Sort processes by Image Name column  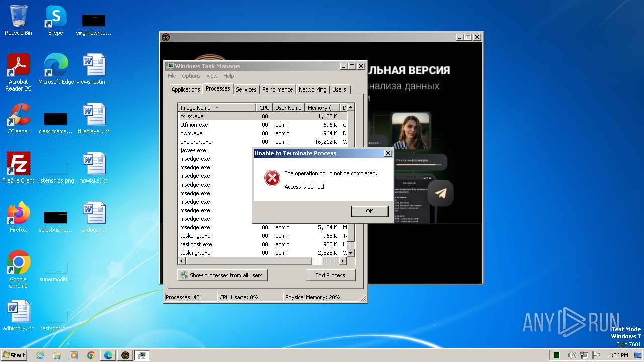(x=217, y=108)
